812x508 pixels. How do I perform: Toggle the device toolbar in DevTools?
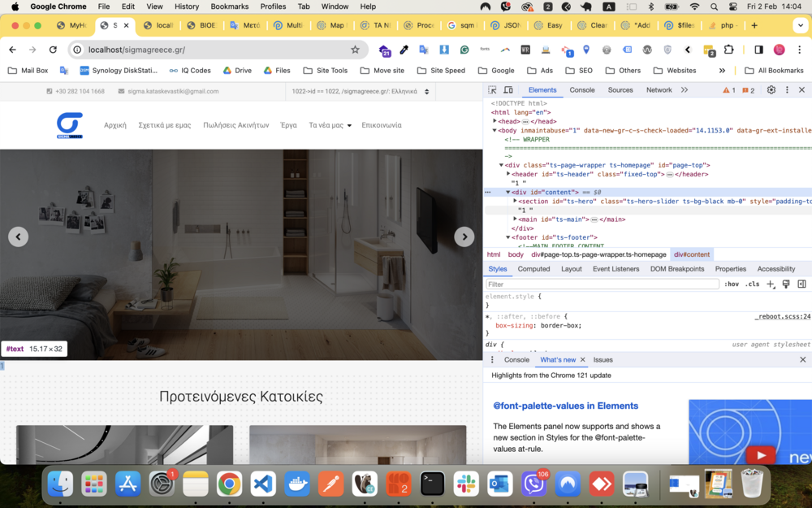tap(508, 90)
